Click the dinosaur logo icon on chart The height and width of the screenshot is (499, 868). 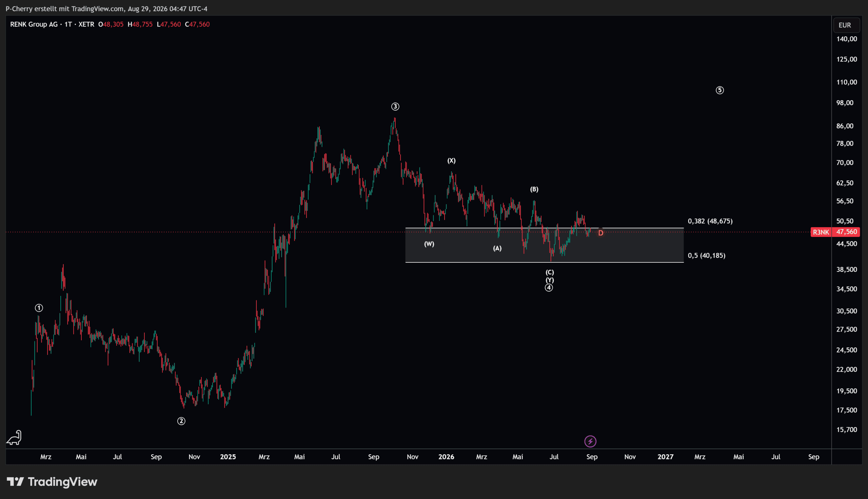click(x=14, y=438)
